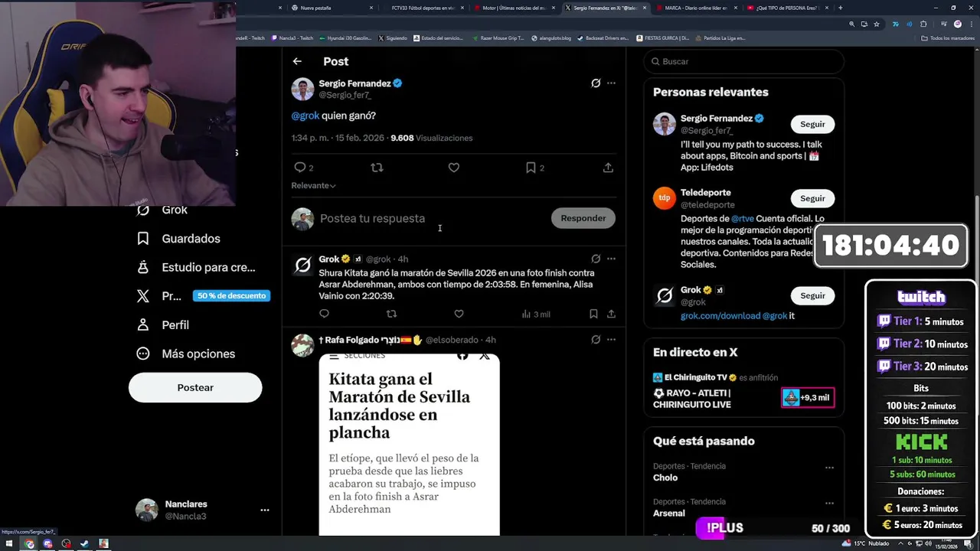Image resolution: width=980 pixels, height=551 pixels.
Task: Switch to the Qué TIPO de PERSONA tab
Action: coord(788,8)
